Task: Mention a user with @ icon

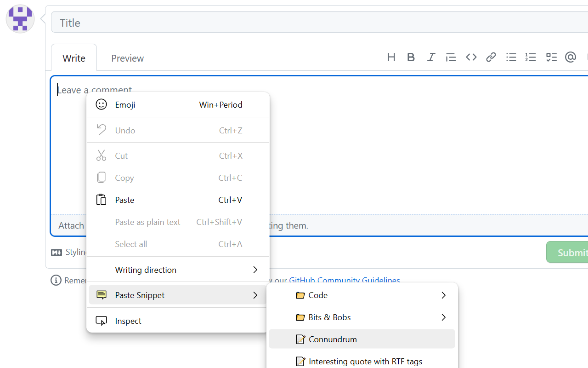Action: pyautogui.click(x=571, y=57)
